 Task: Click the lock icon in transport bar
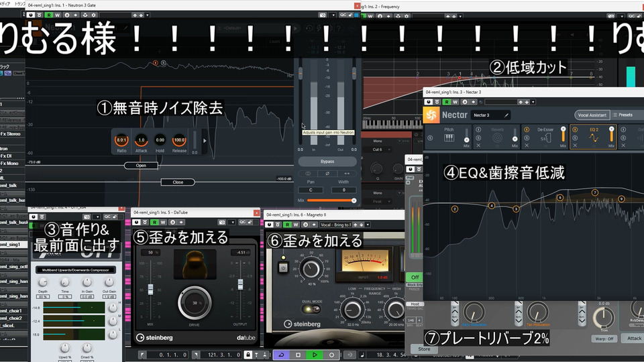tap(248, 355)
